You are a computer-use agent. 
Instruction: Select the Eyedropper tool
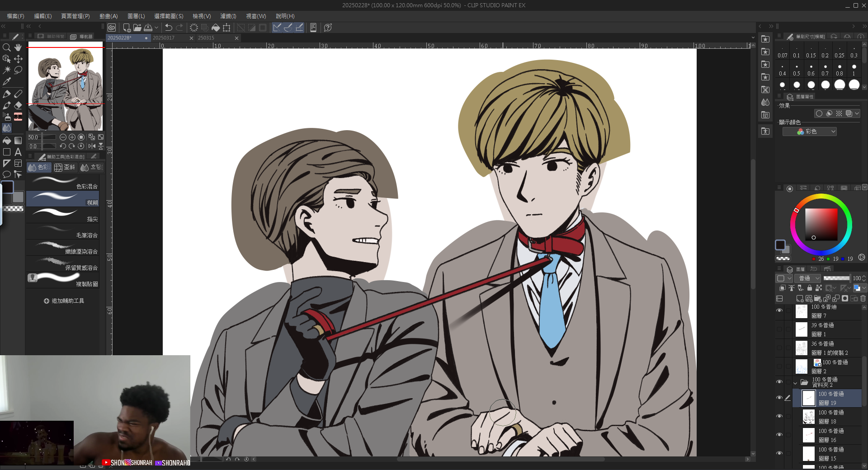click(x=7, y=82)
